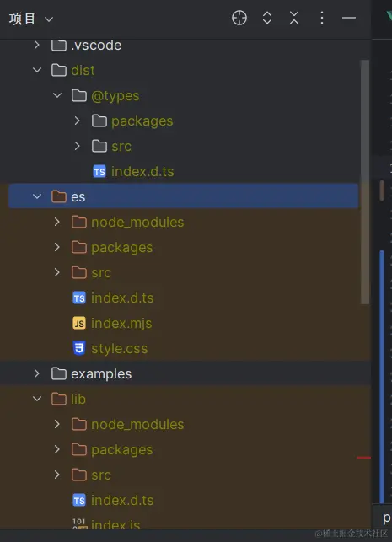
Task: Expand the .vscode folder chevron
Action: 37,45
